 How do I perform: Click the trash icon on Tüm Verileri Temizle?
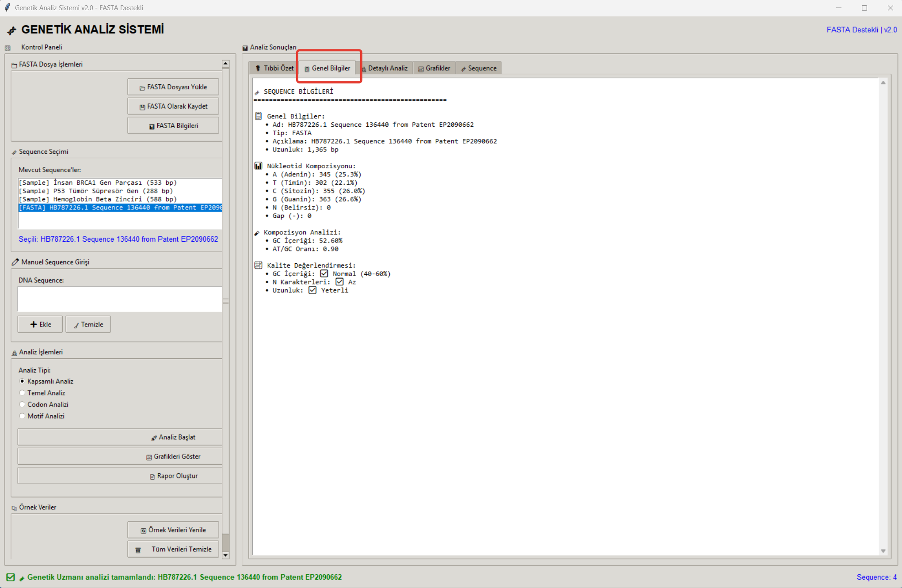138,550
